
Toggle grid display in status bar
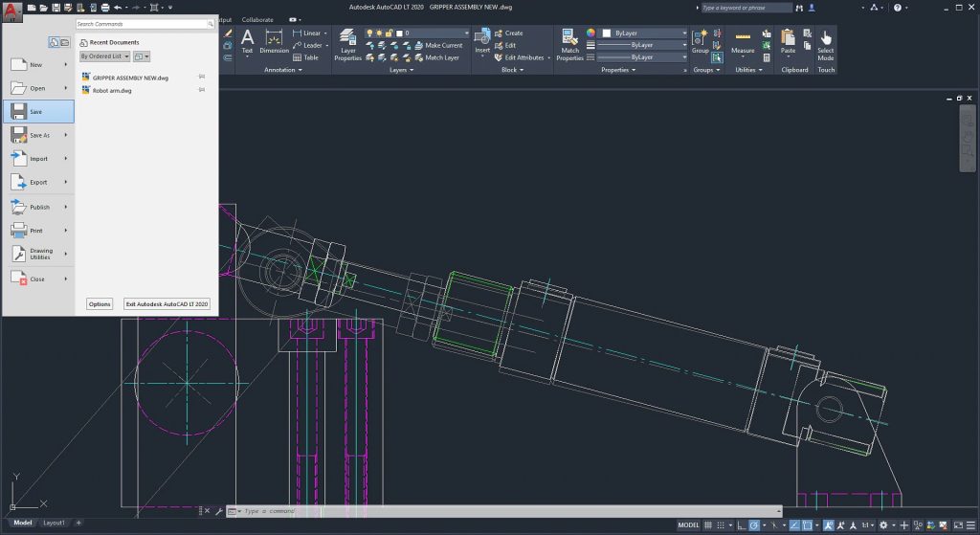click(707, 525)
